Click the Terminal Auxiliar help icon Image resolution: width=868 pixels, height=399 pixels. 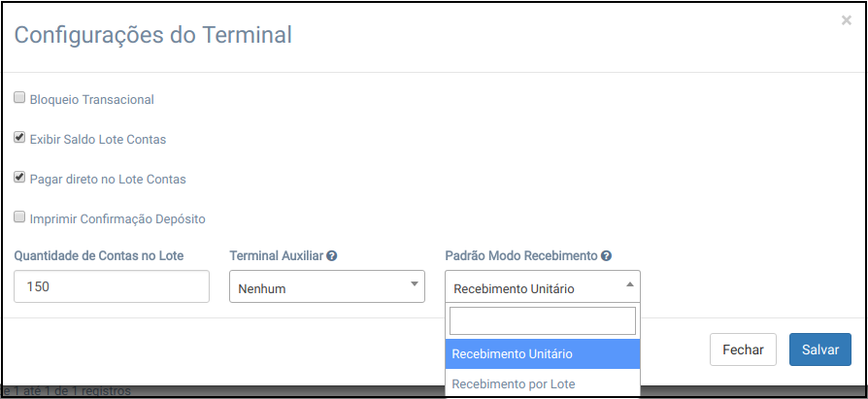coord(332,256)
